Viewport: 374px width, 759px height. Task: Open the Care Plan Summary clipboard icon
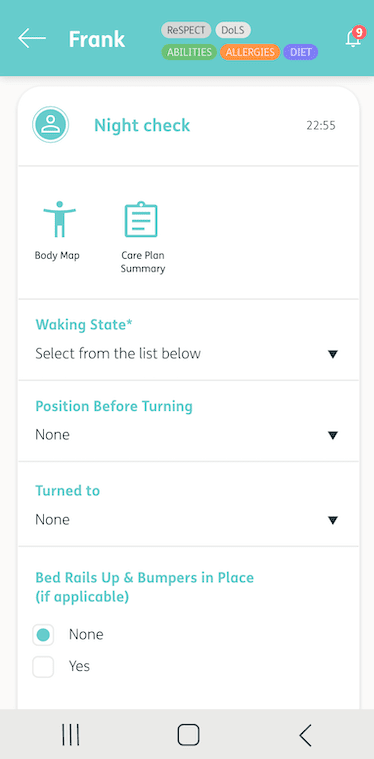pos(141,219)
